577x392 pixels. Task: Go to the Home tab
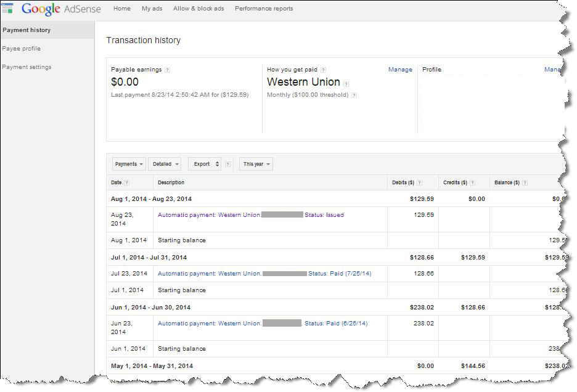coord(122,9)
